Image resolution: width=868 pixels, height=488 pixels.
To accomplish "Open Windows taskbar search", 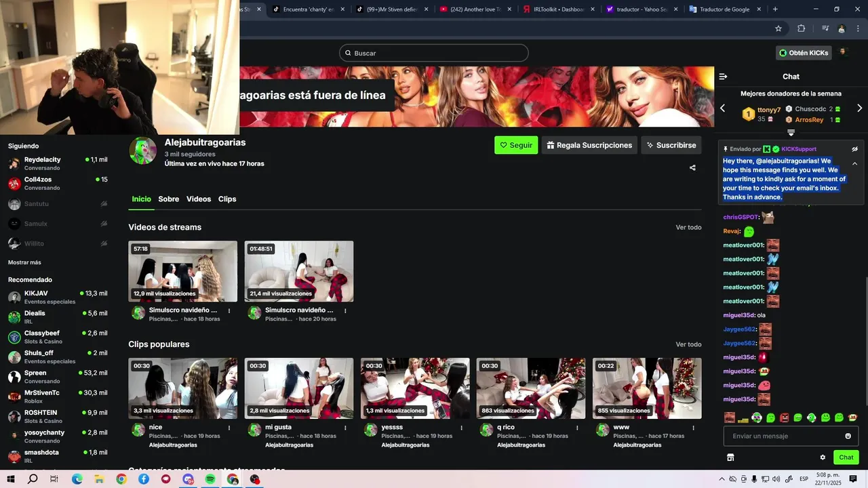I will pyautogui.click(x=33, y=479).
